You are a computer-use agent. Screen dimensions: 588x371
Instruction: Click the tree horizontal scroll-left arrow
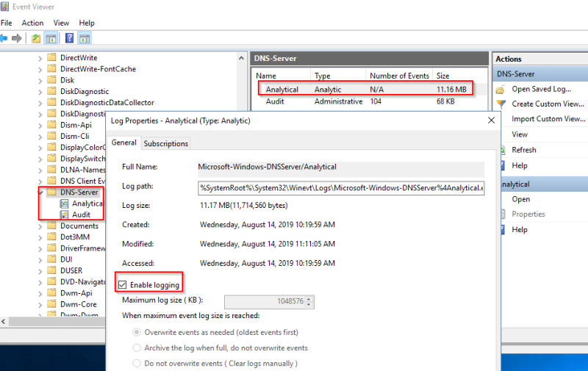[x=4, y=322]
